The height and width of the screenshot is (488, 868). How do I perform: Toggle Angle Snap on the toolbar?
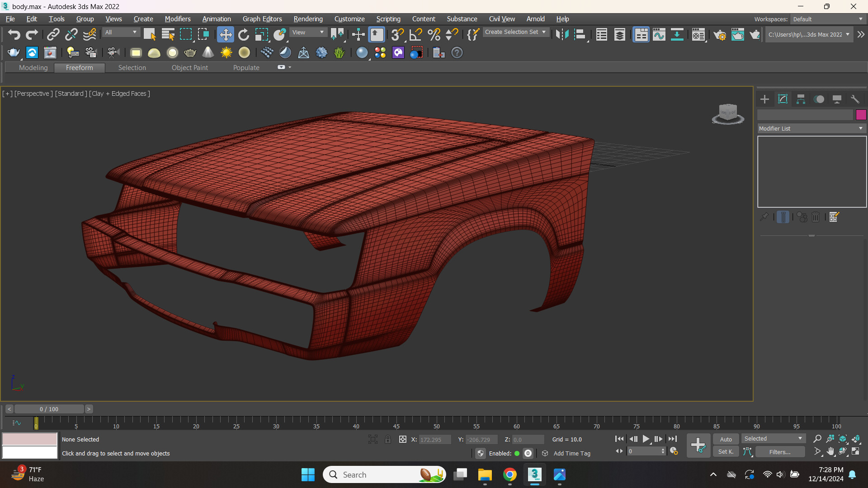click(x=415, y=35)
